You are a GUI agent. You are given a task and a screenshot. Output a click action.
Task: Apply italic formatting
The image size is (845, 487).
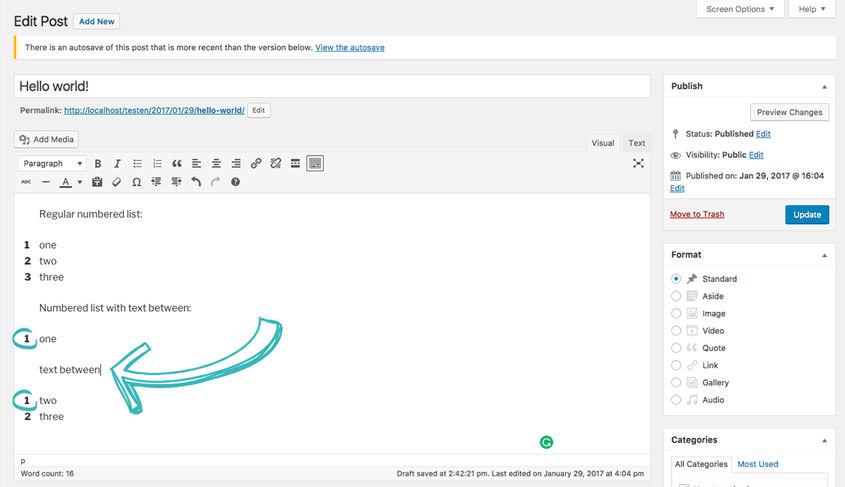tap(117, 163)
